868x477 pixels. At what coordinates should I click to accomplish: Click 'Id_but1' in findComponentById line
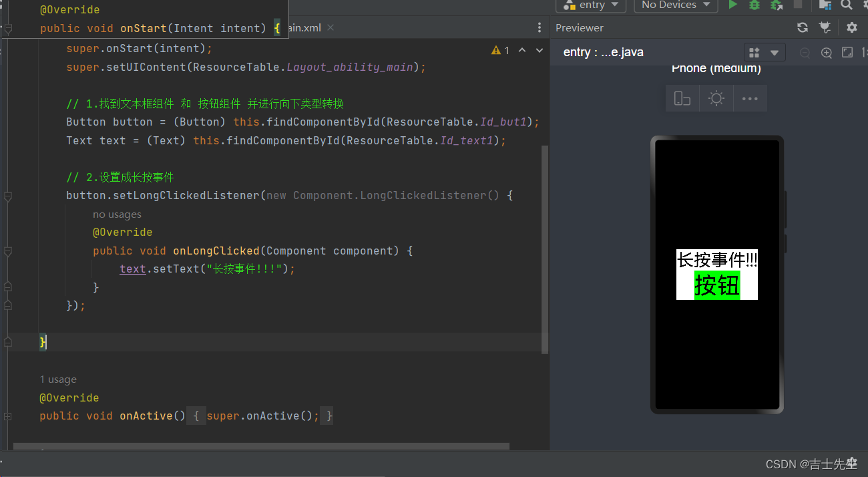coord(503,122)
